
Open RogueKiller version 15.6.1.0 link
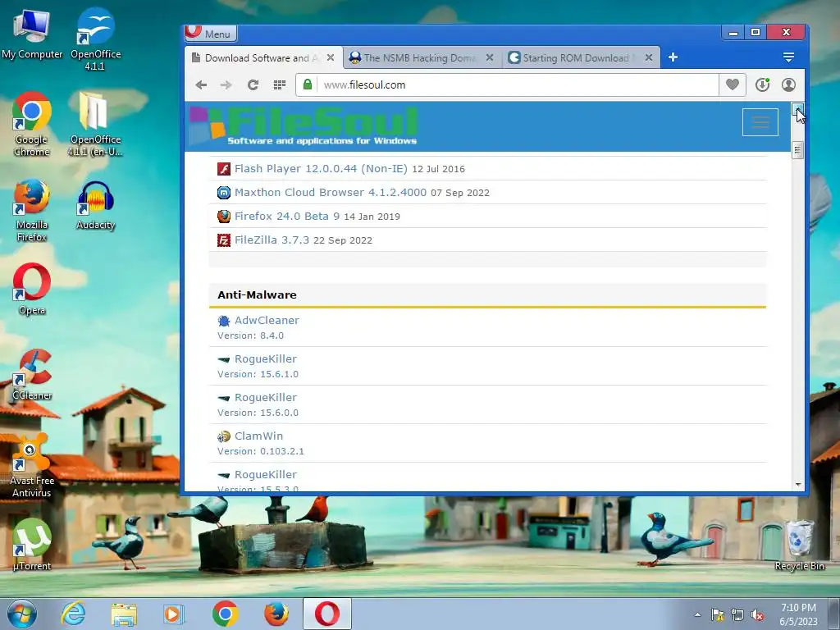266,358
